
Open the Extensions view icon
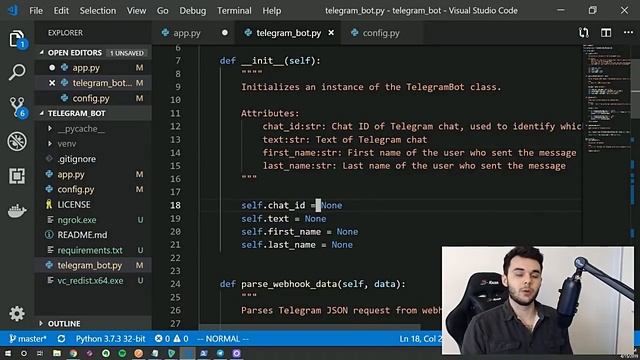17,176
